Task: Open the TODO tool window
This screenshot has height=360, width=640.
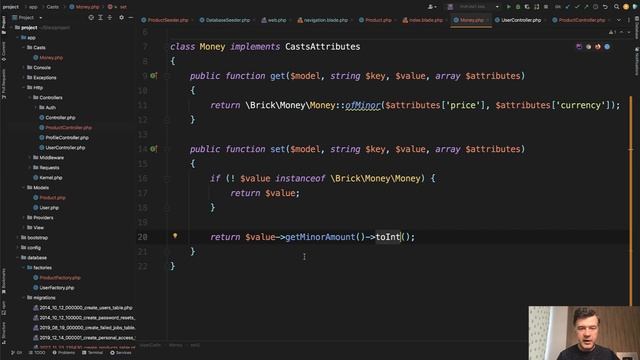Action: (x=37, y=353)
